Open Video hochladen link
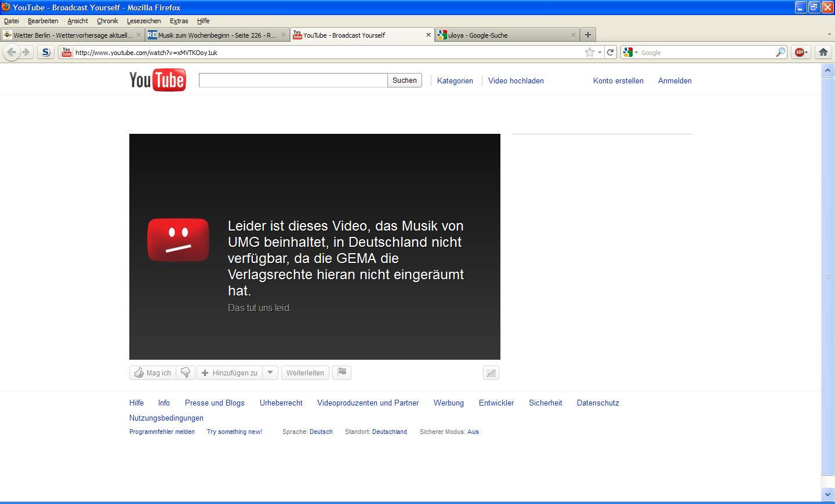The height and width of the screenshot is (504, 835). pyautogui.click(x=516, y=81)
